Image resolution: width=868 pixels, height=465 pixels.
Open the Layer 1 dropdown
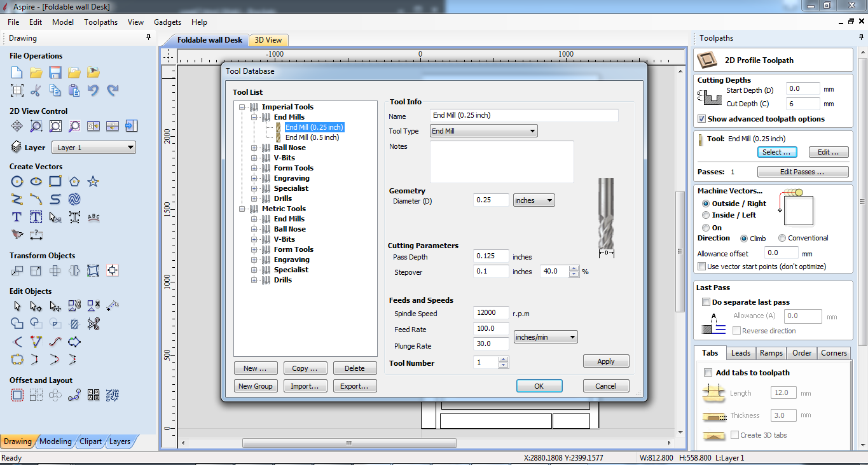pyautogui.click(x=93, y=148)
